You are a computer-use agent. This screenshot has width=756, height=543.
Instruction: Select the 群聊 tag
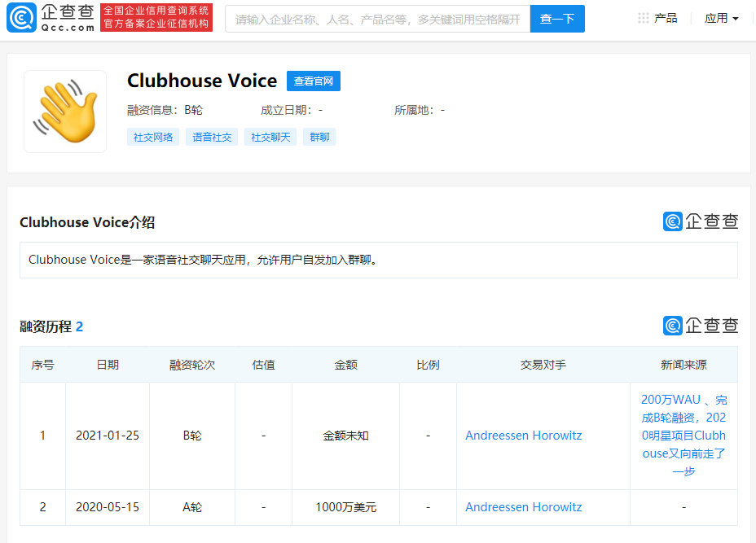point(319,138)
